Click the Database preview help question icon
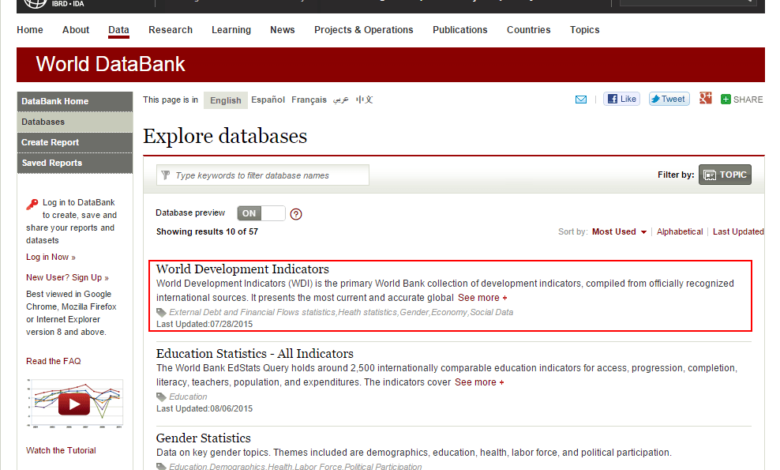780x470 pixels. click(x=296, y=214)
